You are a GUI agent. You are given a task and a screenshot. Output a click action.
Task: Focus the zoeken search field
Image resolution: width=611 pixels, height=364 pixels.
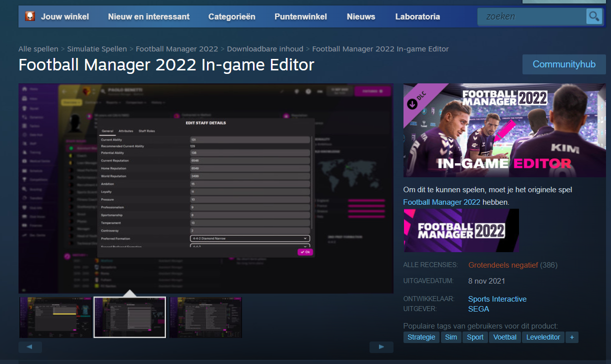[532, 16]
